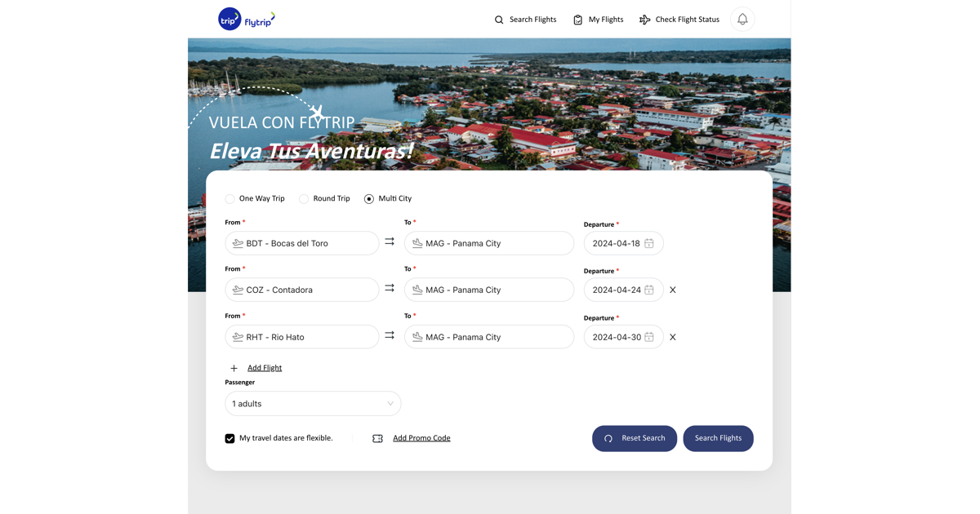Open the calendar icon for the 2024-04-18 departure
The height and width of the screenshot is (514, 980).
[x=649, y=242]
